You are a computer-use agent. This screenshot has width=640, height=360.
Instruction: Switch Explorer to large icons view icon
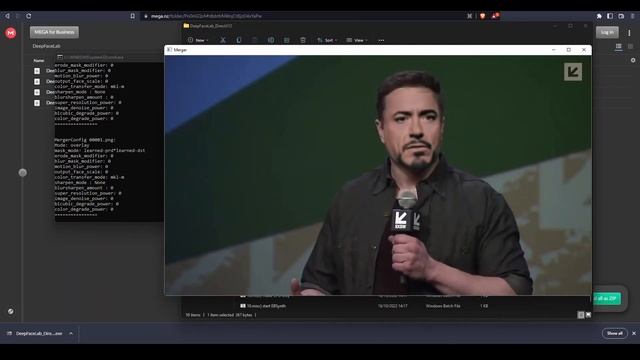588,315
